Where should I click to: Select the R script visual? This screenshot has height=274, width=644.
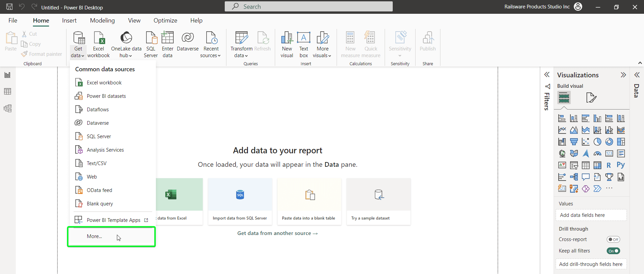pyautogui.click(x=609, y=165)
